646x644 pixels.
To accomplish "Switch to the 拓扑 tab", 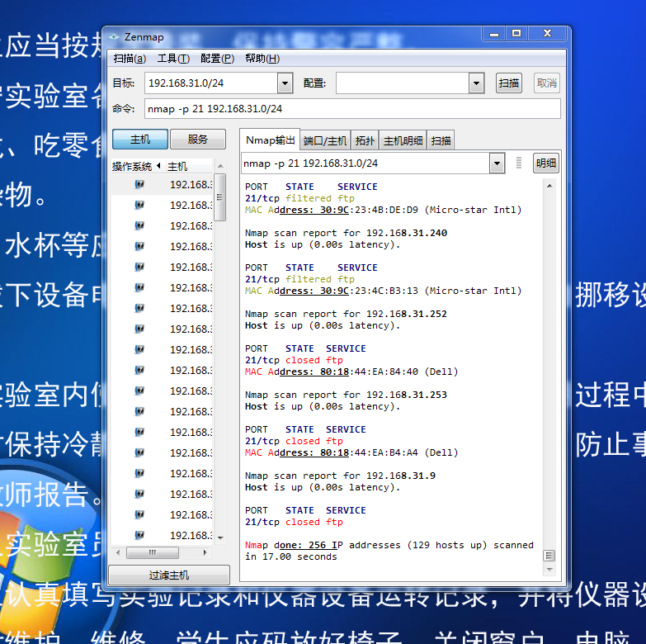I will [x=365, y=141].
